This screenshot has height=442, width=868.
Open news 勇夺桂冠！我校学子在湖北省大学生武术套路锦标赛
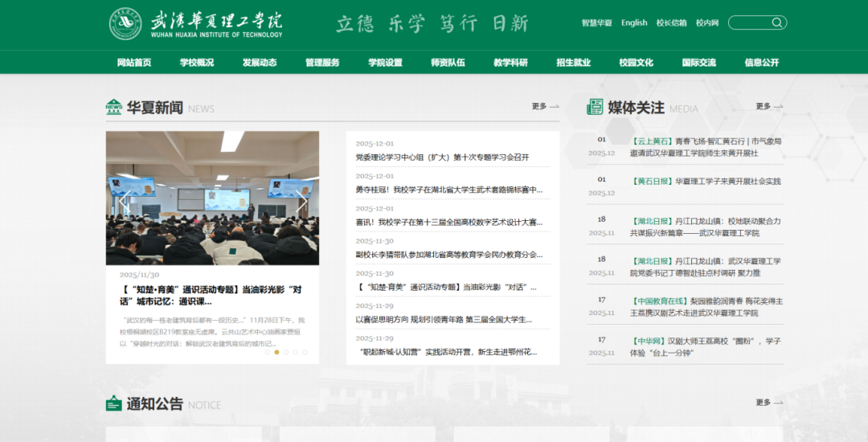tap(449, 190)
